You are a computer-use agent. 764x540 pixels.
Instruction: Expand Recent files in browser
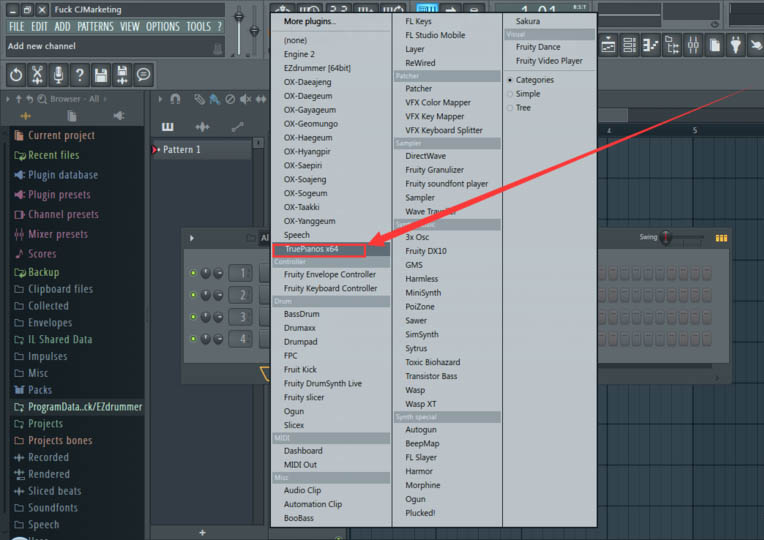click(x=47, y=155)
